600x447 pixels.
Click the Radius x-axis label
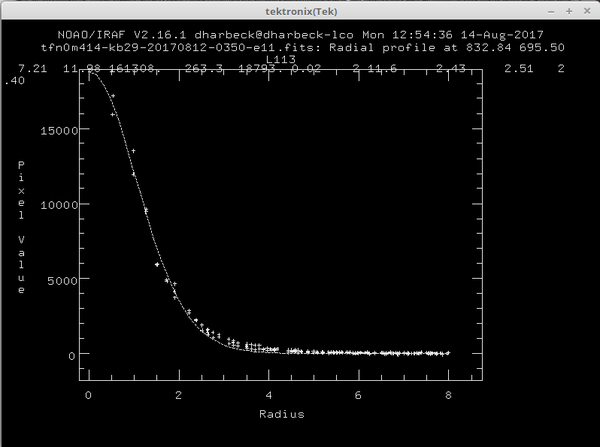pos(281,413)
